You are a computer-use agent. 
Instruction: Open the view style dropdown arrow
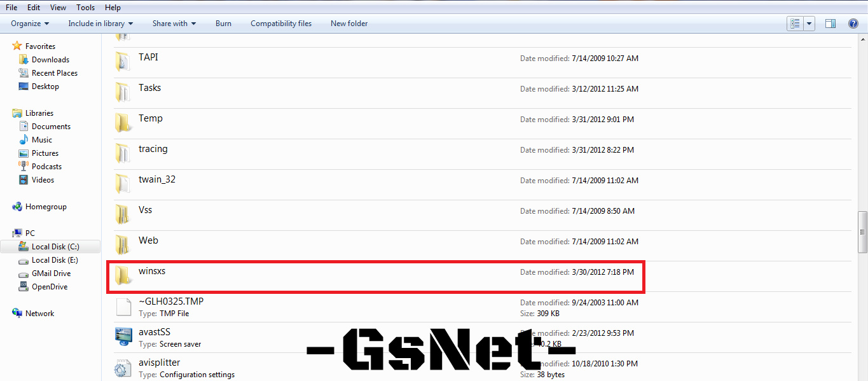808,23
